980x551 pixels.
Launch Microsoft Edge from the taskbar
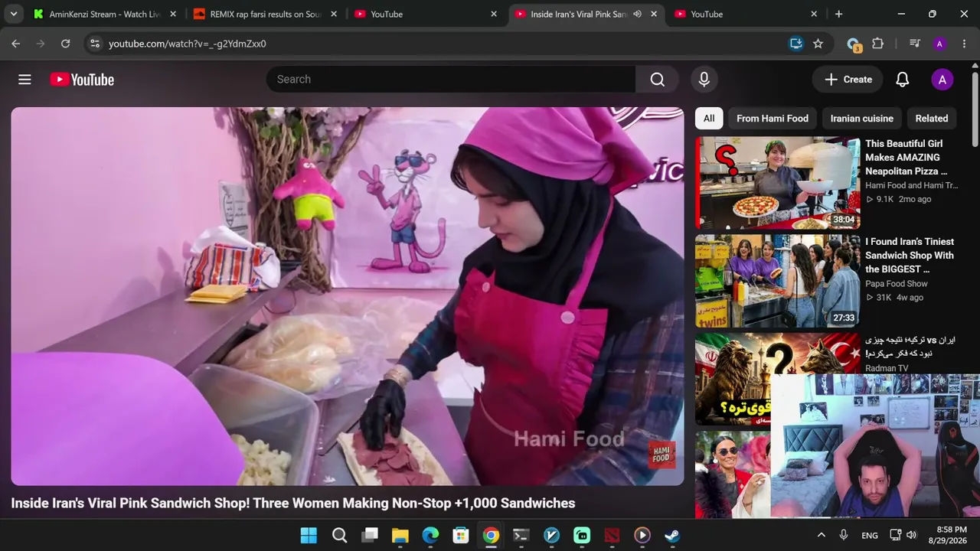click(430, 536)
